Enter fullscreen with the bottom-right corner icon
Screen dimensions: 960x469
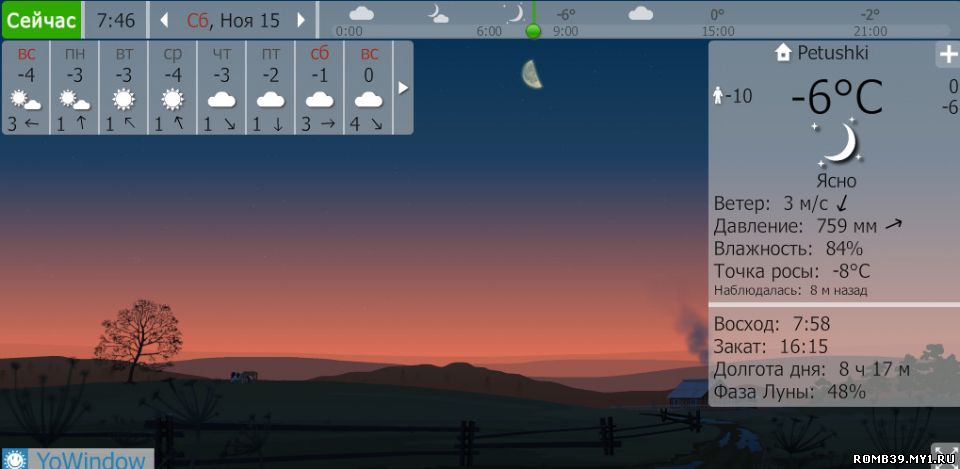pyautogui.click(x=944, y=455)
